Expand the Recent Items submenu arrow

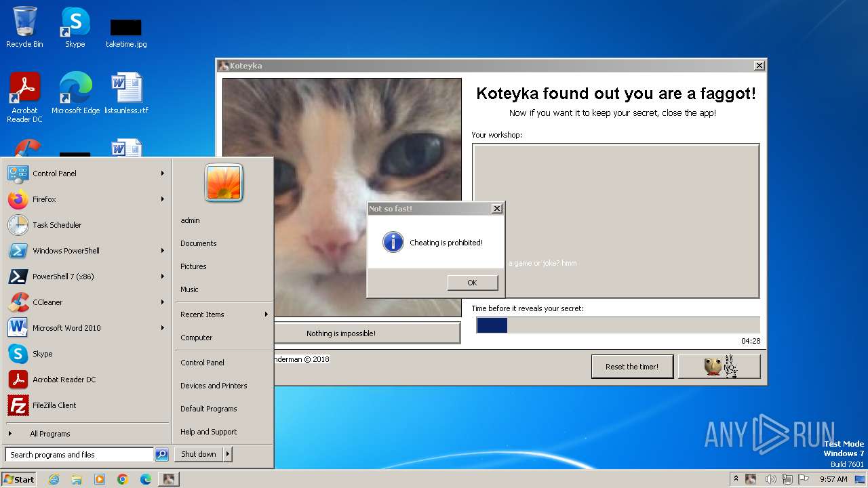pyautogui.click(x=267, y=314)
